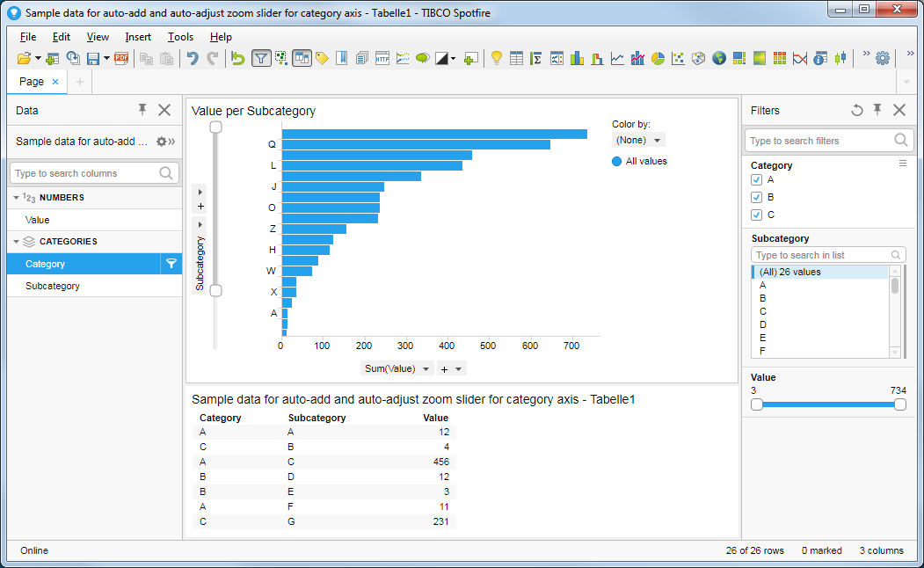Click the Undo arrow icon
This screenshot has height=568, width=924.
pyautogui.click(x=193, y=59)
